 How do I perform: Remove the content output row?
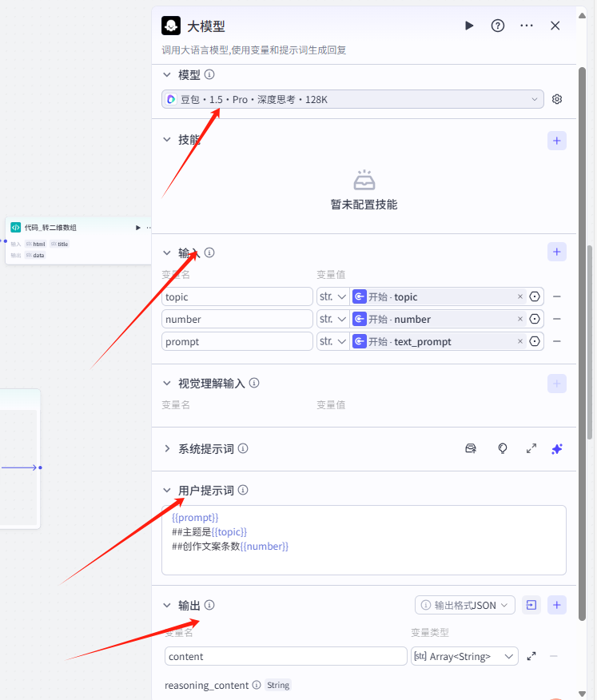[554, 656]
